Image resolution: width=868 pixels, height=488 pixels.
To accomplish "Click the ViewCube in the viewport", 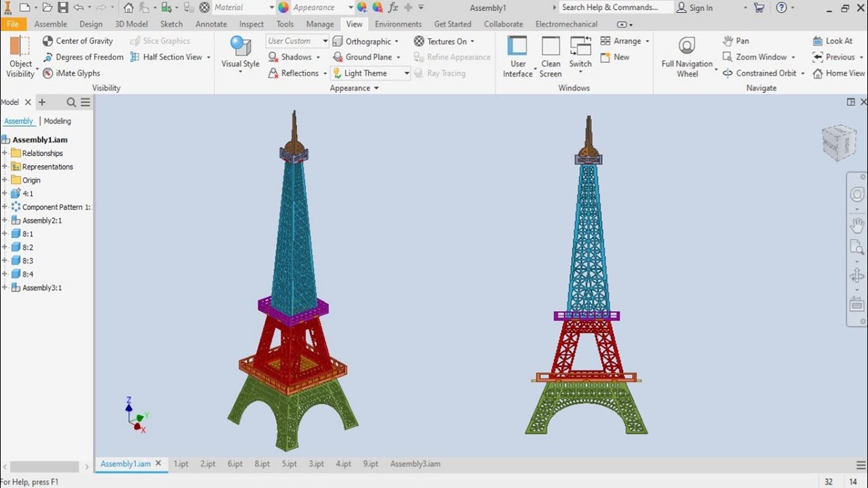I will [840, 142].
